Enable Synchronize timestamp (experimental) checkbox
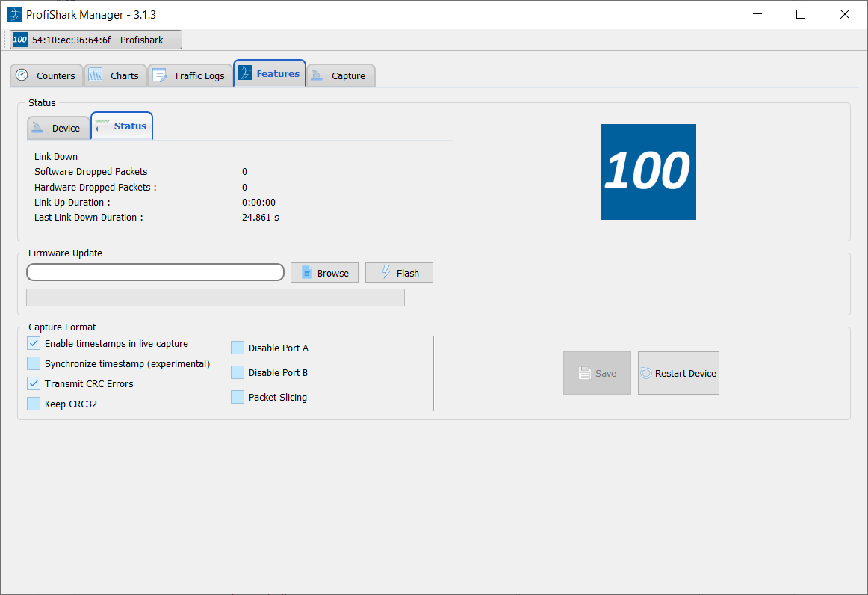 (34, 363)
